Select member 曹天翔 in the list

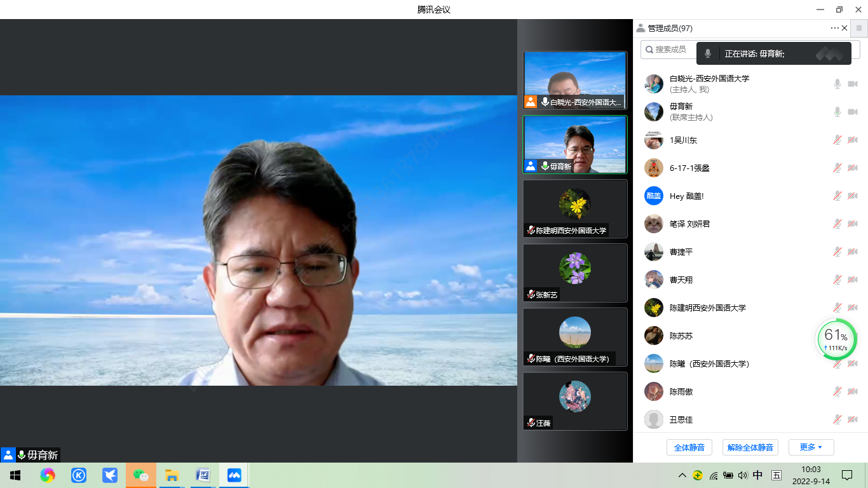click(681, 280)
